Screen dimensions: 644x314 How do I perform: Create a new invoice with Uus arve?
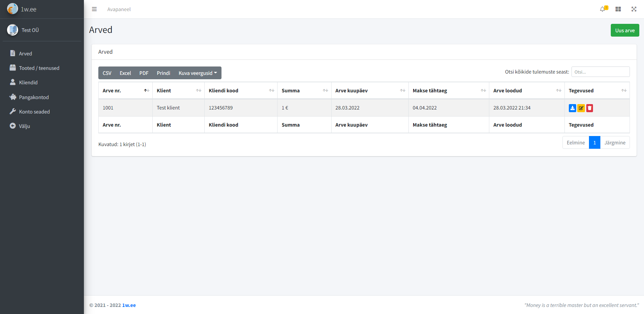click(x=625, y=30)
